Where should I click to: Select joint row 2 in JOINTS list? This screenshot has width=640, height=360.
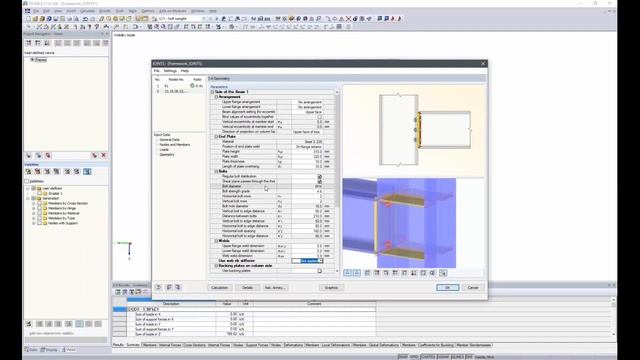[180, 91]
